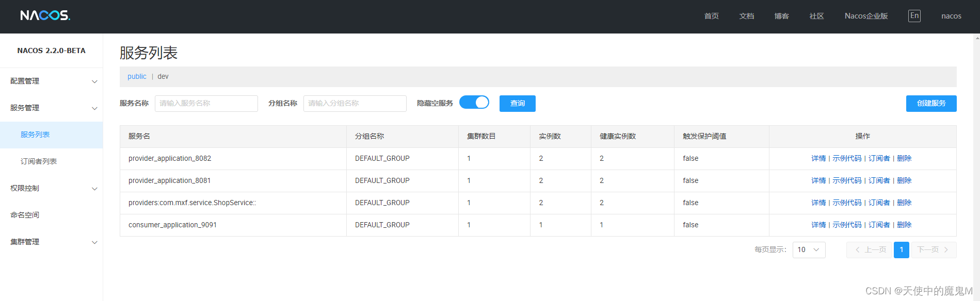Open Nacos企业版 link
Image resolution: width=980 pixels, height=301 pixels.
[866, 16]
